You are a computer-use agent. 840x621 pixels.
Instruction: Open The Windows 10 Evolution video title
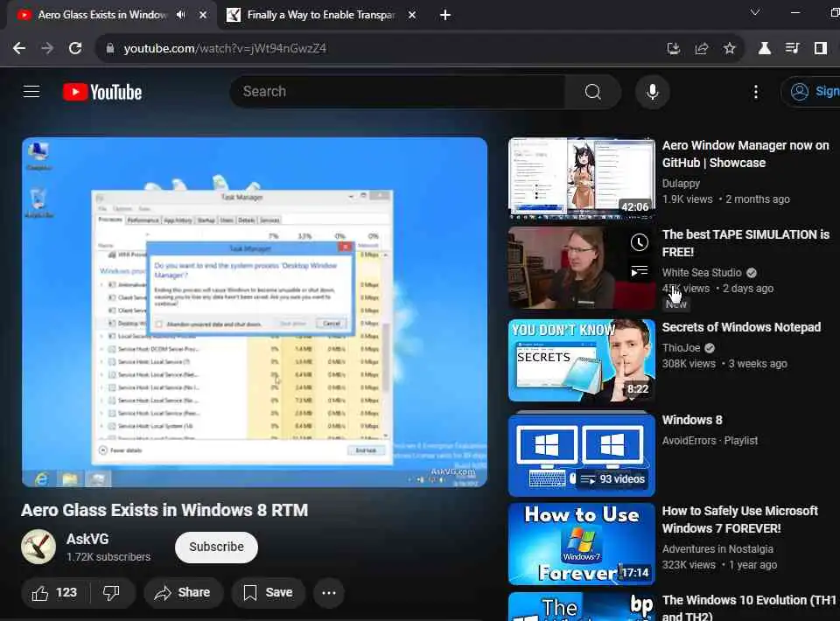tap(749, 608)
